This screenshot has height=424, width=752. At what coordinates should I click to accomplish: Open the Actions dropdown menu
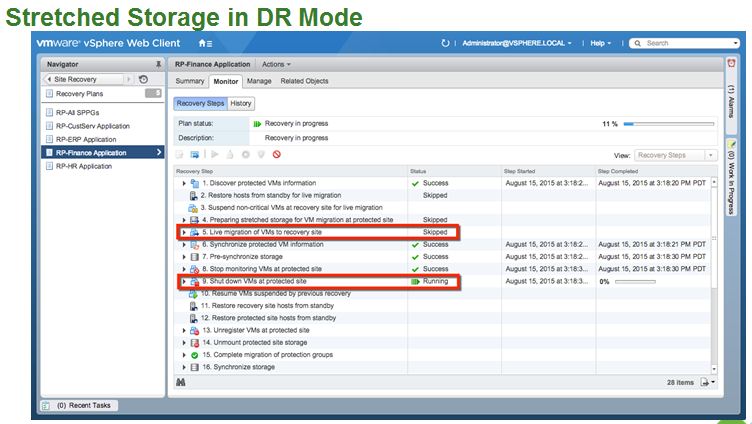click(x=276, y=64)
